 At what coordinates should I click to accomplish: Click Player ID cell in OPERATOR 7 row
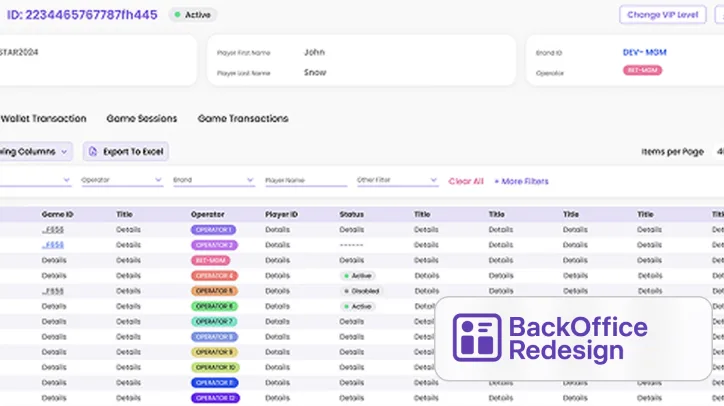coord(278,321)
